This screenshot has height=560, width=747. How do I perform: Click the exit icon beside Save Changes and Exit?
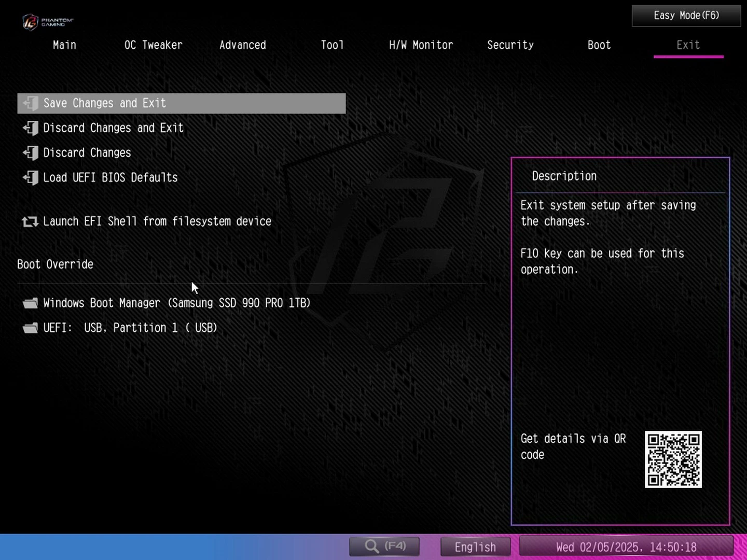tap(31, 103)
